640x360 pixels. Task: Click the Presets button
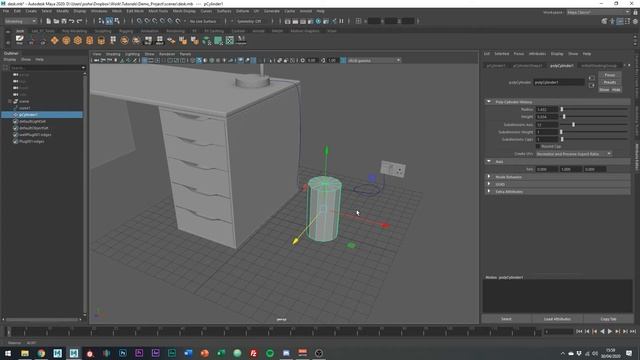click(610, 82)
